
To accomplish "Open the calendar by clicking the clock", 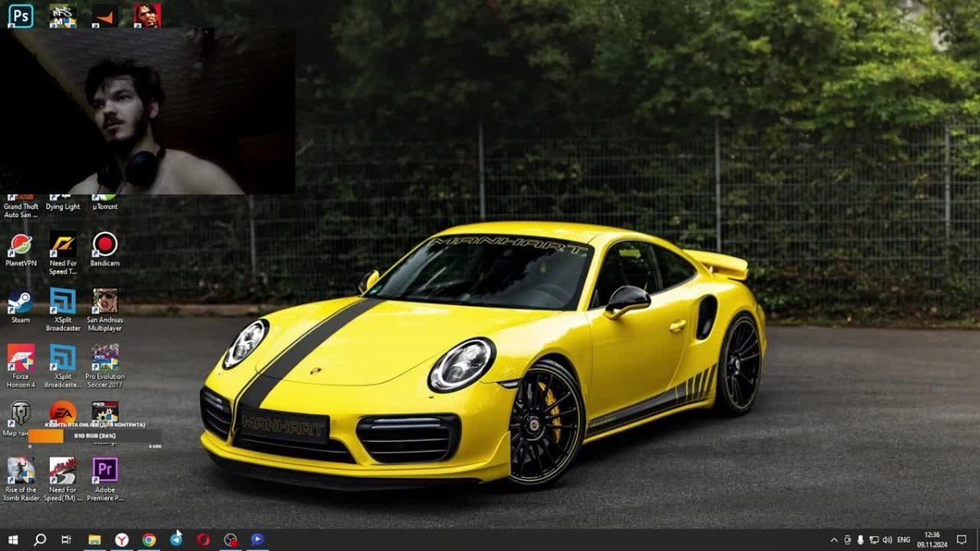I will [931, 540].
